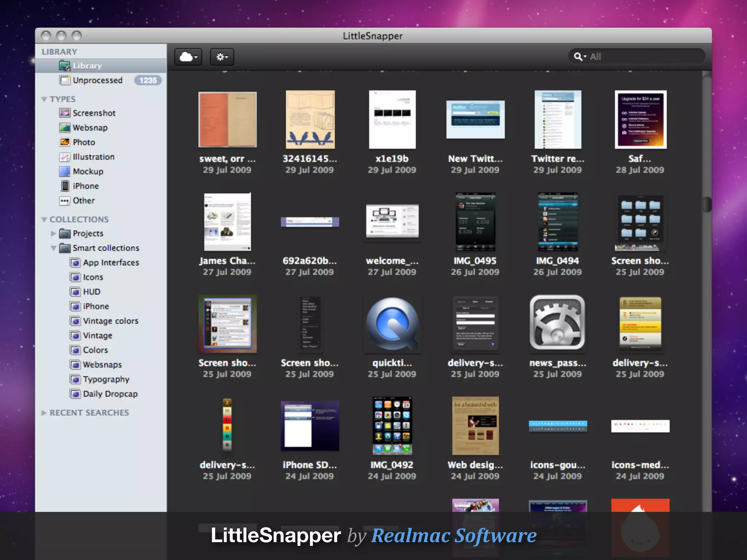Select the 'iPhone SD...' thumbnail
The image size is (747, 560).
[x=310, y=426]
